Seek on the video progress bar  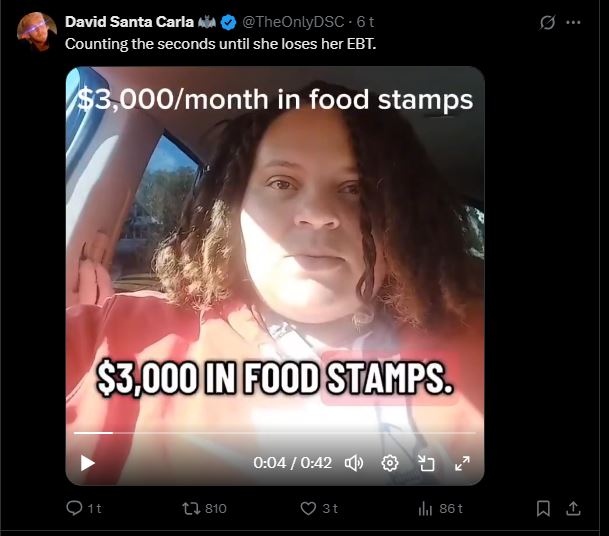click(275, 432)
